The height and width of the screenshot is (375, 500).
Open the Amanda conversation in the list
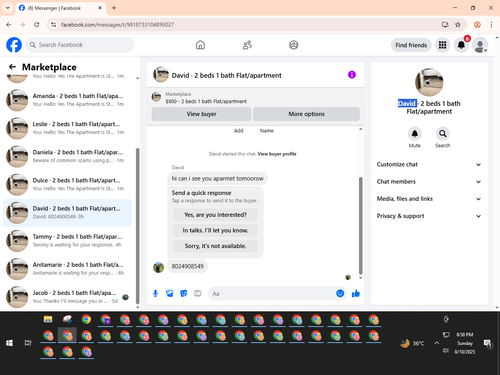(67, 100)
